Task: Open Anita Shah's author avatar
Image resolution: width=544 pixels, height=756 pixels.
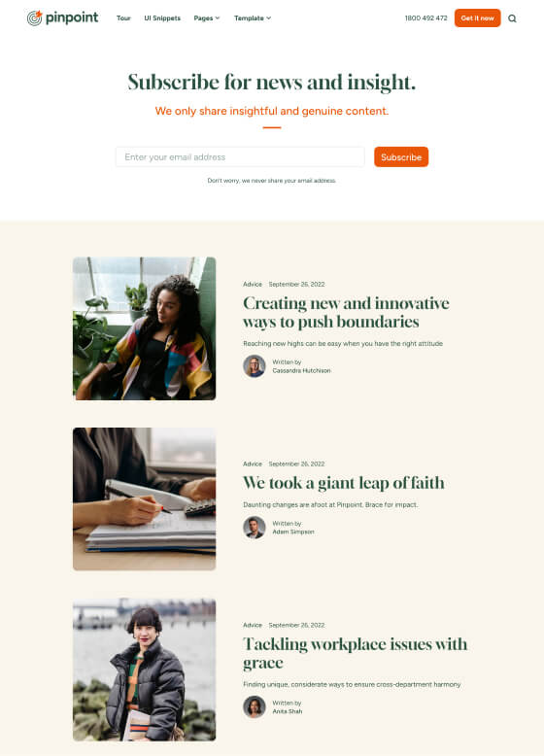Action: [254, 706]
